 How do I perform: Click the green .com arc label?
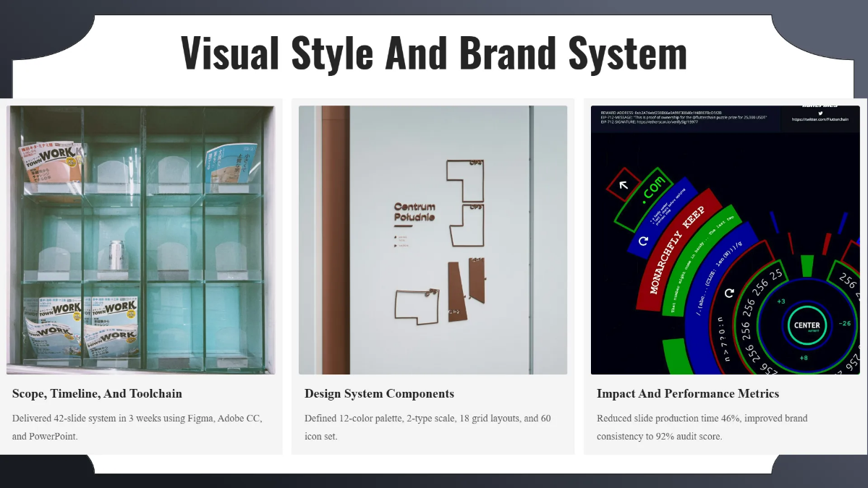[x=654, y=188]
